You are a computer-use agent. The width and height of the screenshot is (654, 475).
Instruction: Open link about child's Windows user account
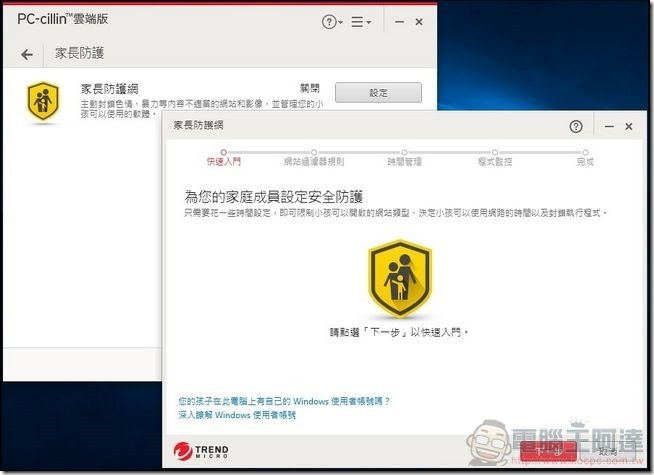(284, 401)
